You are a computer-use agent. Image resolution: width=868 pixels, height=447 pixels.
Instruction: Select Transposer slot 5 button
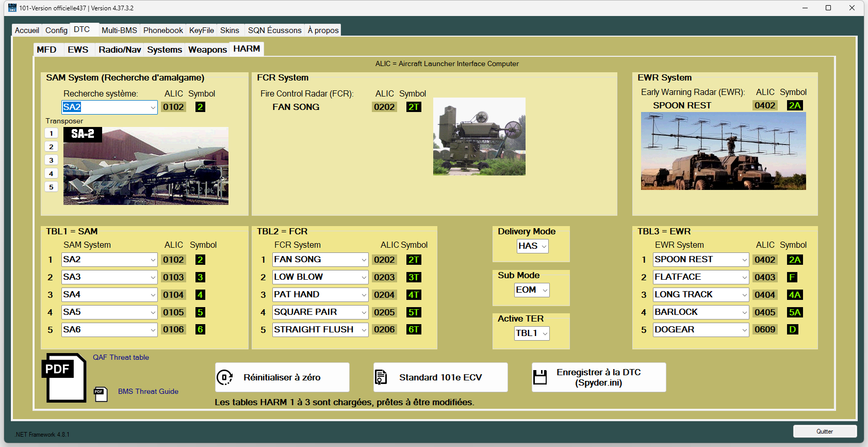click(x=51, y=187)
